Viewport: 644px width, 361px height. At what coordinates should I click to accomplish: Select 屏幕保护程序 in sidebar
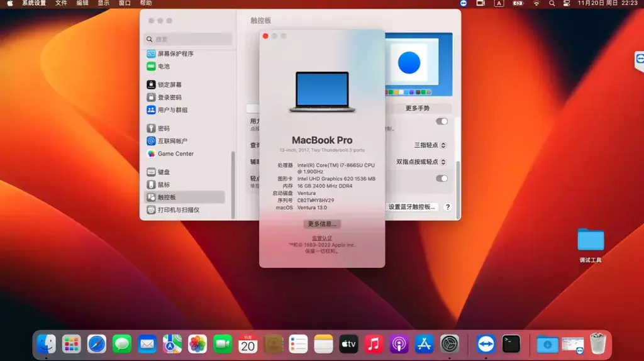(x=185, y=53)
